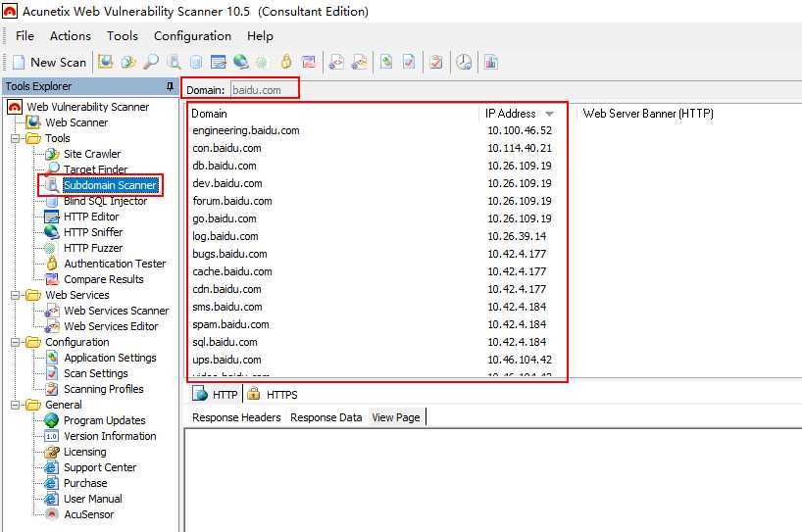This screenshot has width=802, height=532.
Task: Open the Scheduler clock toolbar icon
Action: [x=464, y=63]
